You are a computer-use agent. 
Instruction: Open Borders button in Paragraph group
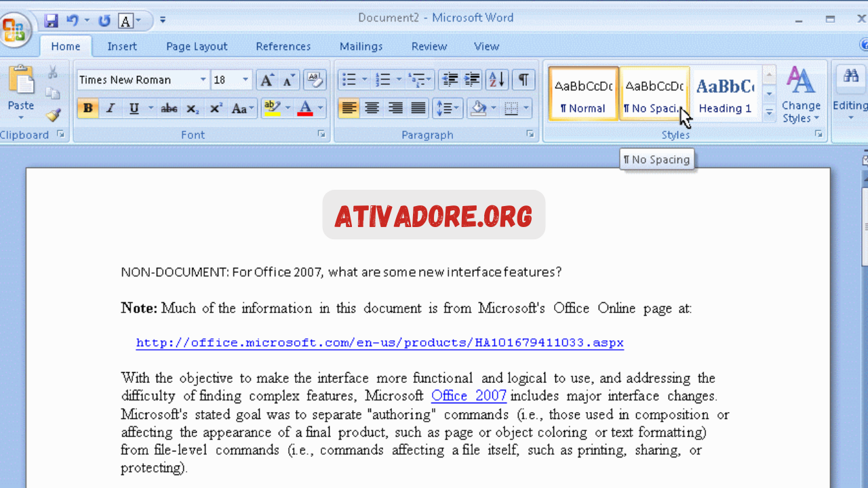[x=512, y=108]
